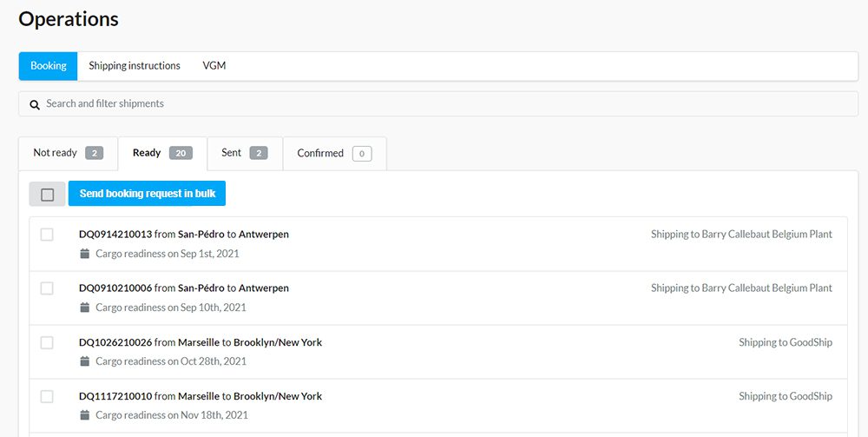Check the box for shipment DQ1026210026
The image size is (868, 437).
(47, 343)
